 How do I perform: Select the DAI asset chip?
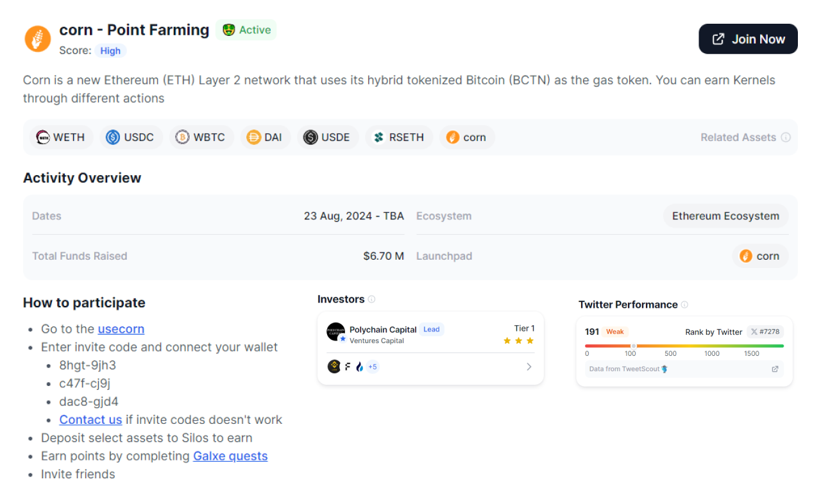[x=265, y=137]
